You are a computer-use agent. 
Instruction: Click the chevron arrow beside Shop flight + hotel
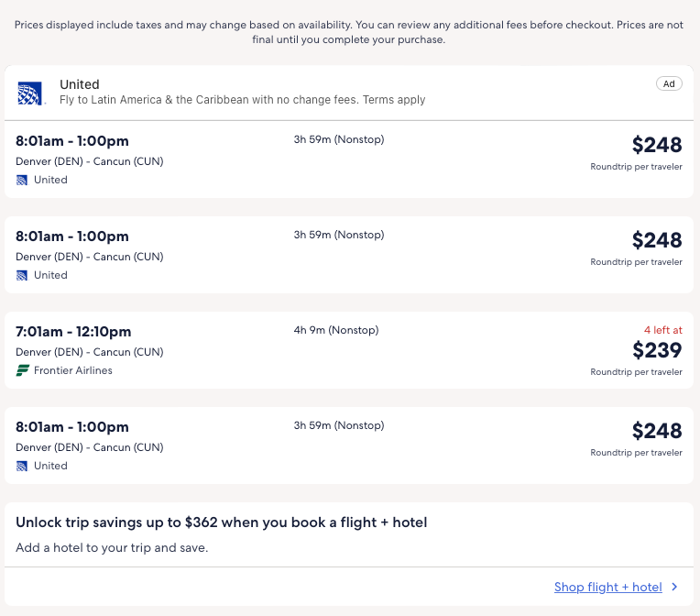point(675,587)
